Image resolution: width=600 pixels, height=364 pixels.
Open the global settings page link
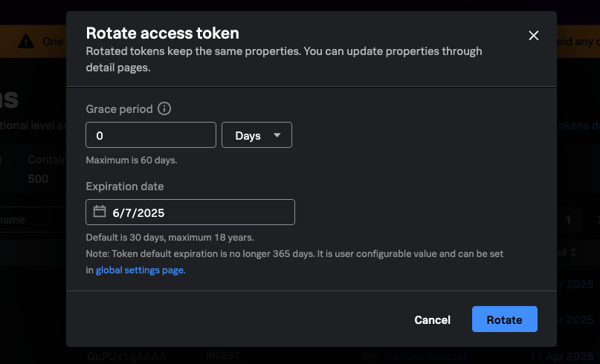(140, 270)
